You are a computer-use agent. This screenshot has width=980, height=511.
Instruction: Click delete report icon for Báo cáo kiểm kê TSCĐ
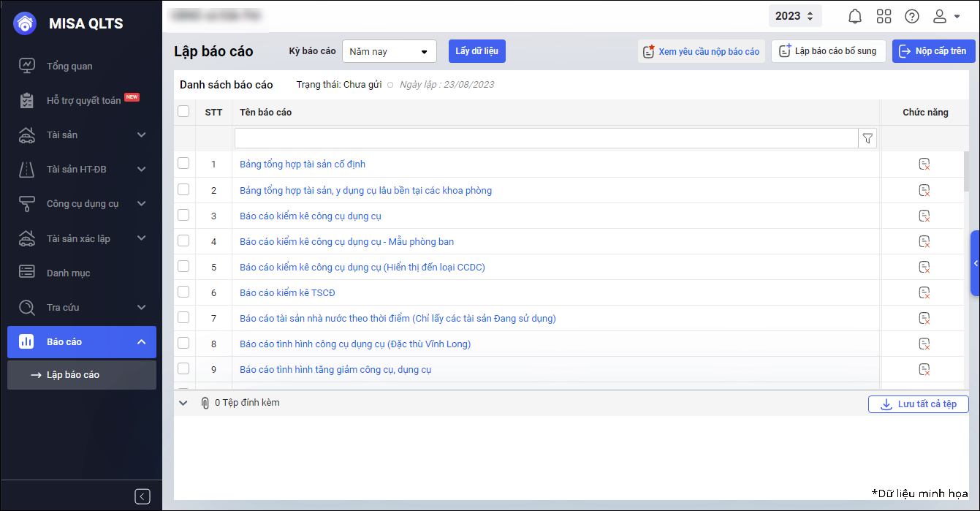point(924,292)
